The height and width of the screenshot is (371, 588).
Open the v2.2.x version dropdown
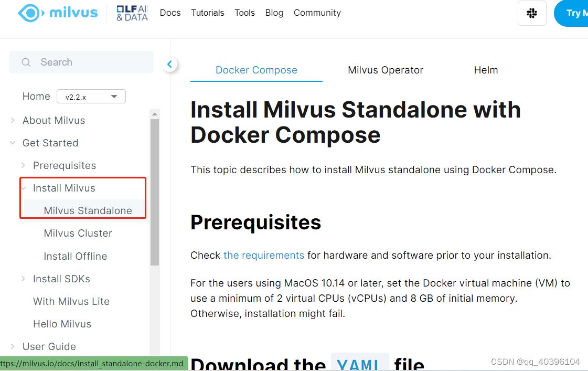pos(91,96)
